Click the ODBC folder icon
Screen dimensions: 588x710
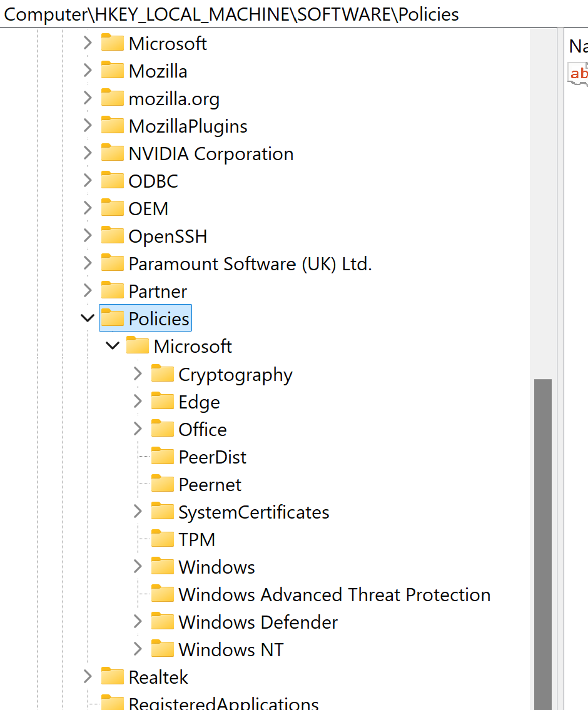(x=112, y=180)
